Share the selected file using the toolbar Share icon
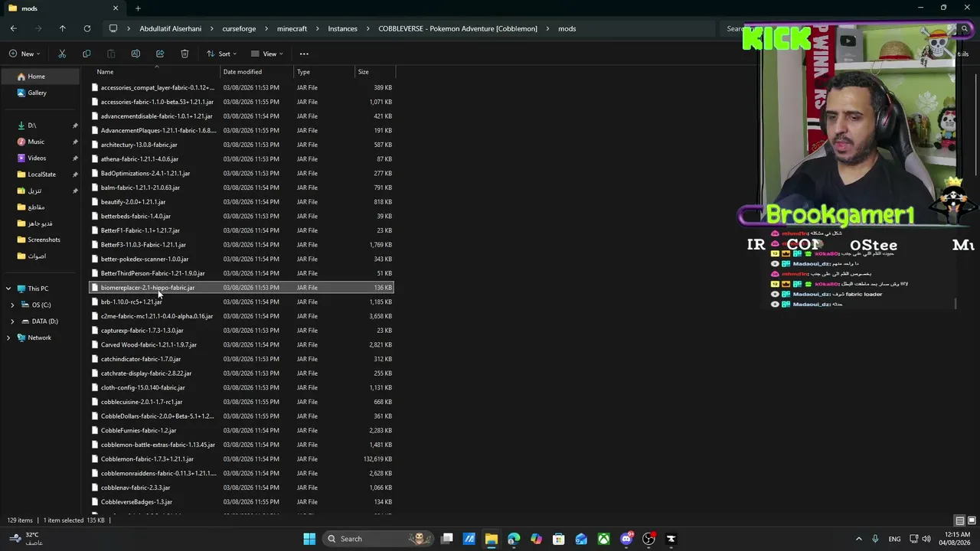 tap(160, 54)
